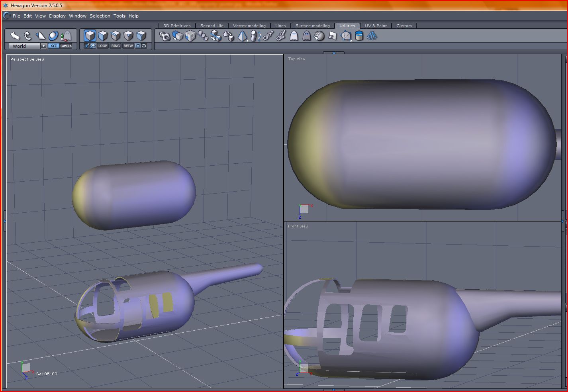Click the first chain link icon
Screen dimensions: 568x392
268,36
